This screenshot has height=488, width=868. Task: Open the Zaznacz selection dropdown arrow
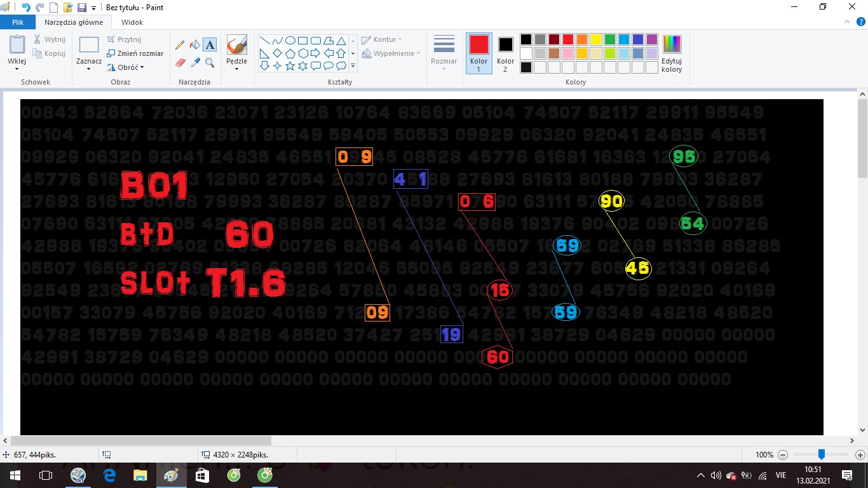[89, 69]
